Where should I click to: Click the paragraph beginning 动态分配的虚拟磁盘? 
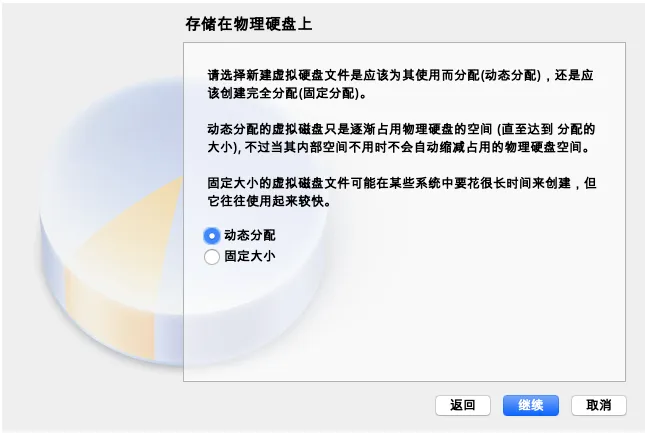click(401, 138)
